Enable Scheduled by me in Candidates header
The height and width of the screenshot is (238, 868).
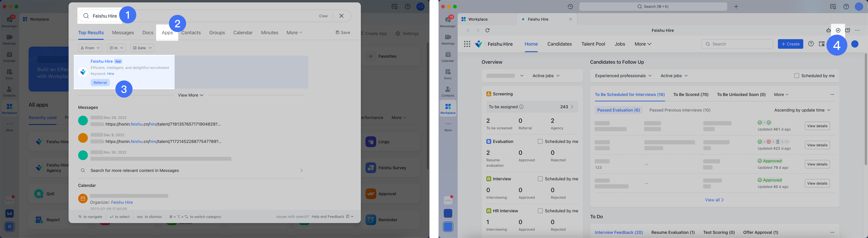click(797, 76)
